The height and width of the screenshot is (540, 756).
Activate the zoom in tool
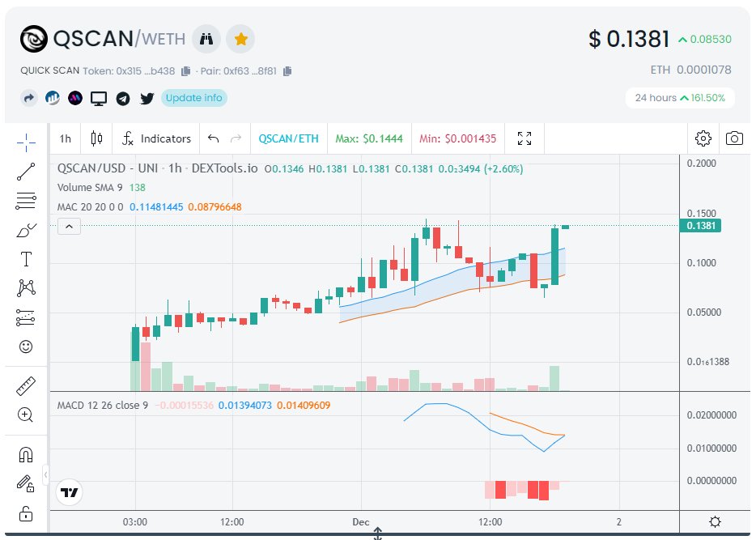click(25, 415)
